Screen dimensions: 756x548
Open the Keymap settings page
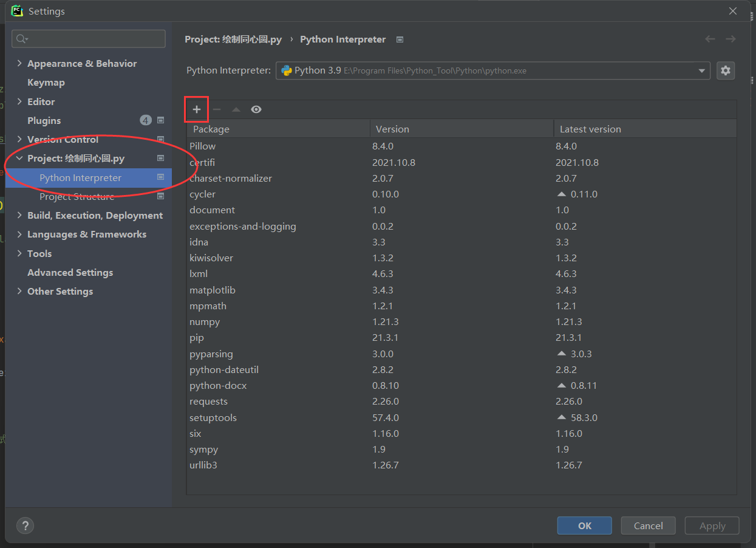tap(46, 83)
